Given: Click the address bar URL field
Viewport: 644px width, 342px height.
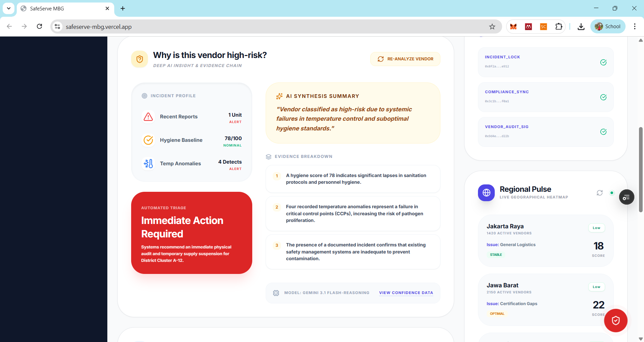Looking at the screenshot, I should (276, 26).
